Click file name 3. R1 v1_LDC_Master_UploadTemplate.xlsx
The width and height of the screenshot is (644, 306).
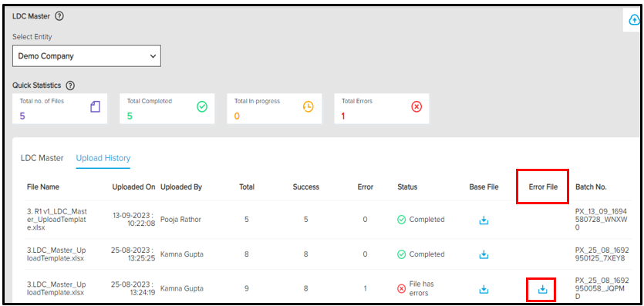(x=57, y=220)
